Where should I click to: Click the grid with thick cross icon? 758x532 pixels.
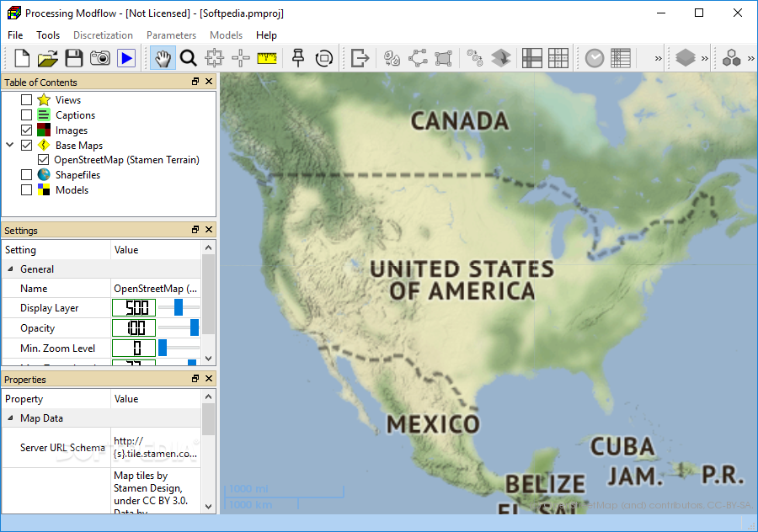pyautogui.click(x=532, y=58)
